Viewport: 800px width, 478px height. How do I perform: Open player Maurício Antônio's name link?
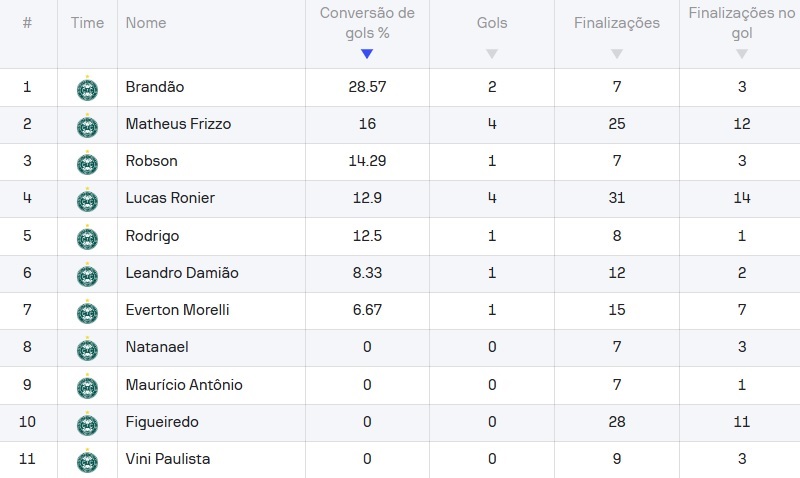point(184,384)
